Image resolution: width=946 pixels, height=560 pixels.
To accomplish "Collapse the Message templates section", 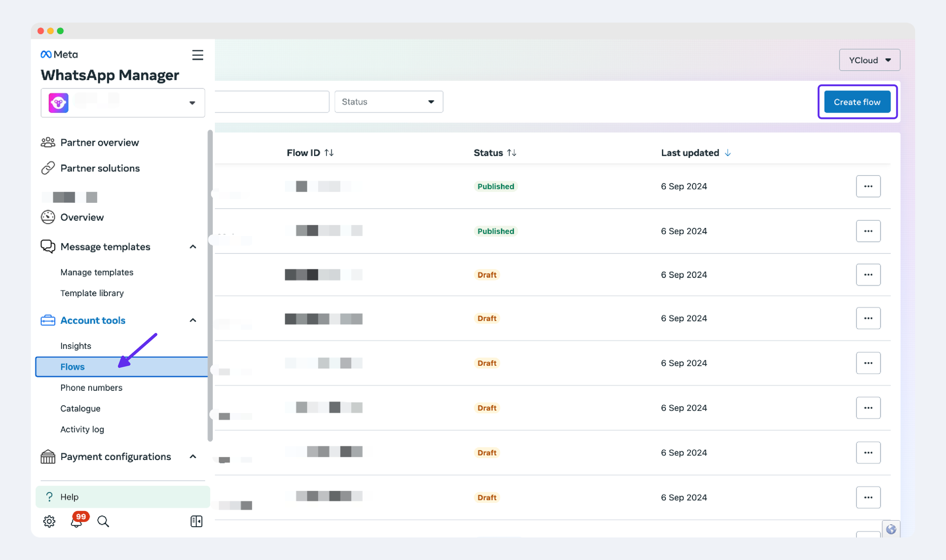I will point(193,247).
